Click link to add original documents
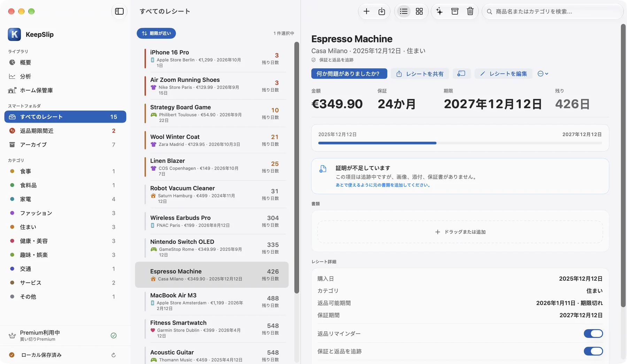The height and width of the screenshot is (364, 627). click(383, 185)
